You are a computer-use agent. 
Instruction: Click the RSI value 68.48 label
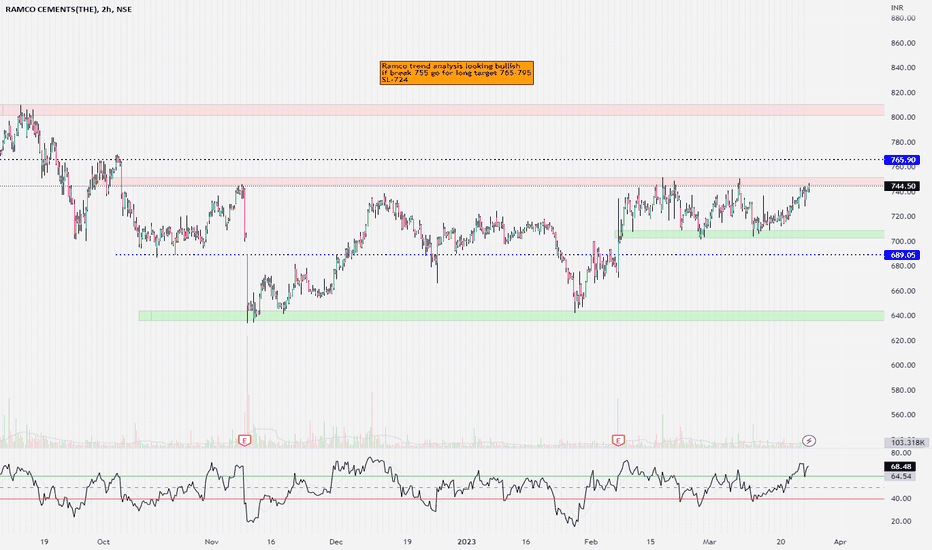tap(902, 466)
